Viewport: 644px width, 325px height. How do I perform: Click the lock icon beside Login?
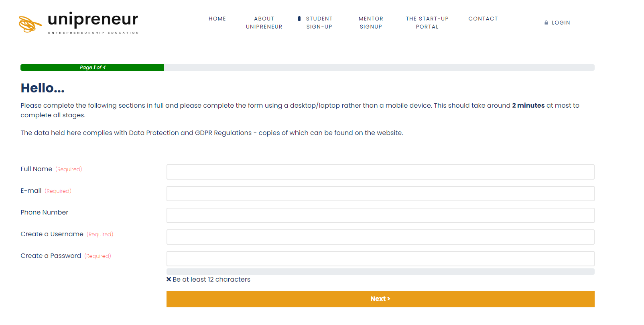pyautogui.click(x=546, y=23)
